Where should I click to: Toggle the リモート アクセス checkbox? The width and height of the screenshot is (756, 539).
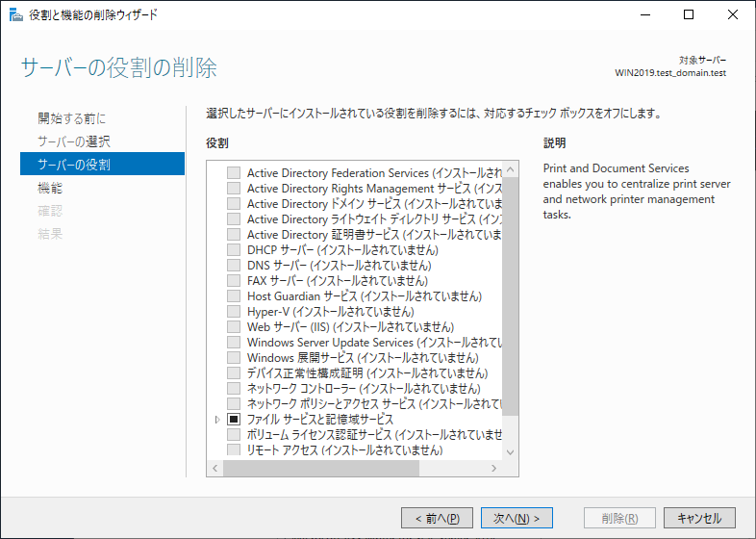[x=234, y=449]
